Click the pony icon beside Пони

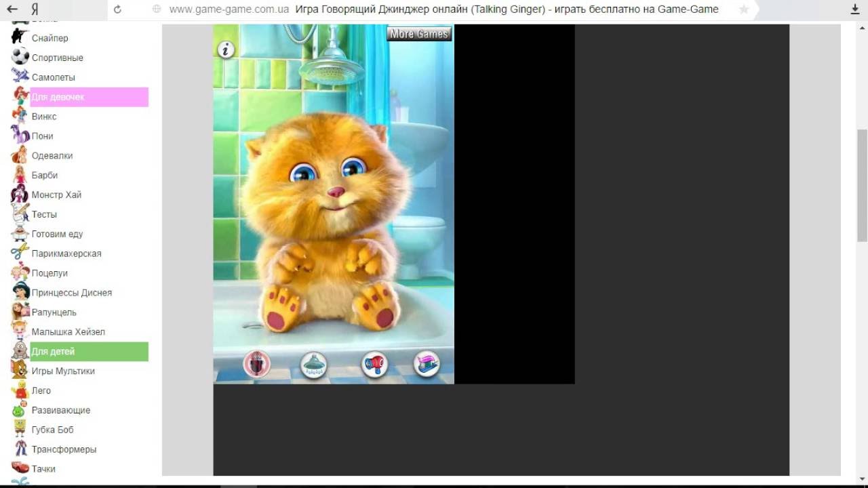[20, 136]
